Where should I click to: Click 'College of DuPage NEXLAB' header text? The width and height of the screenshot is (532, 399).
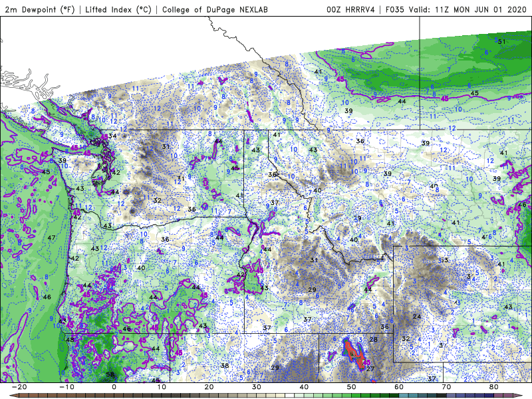point(215,9)
